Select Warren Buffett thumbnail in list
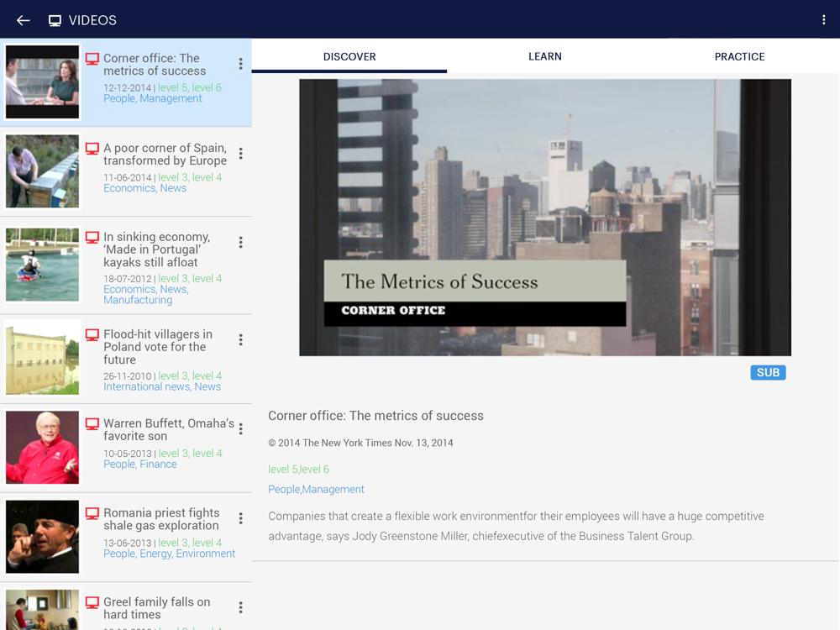 coord(42,447)
